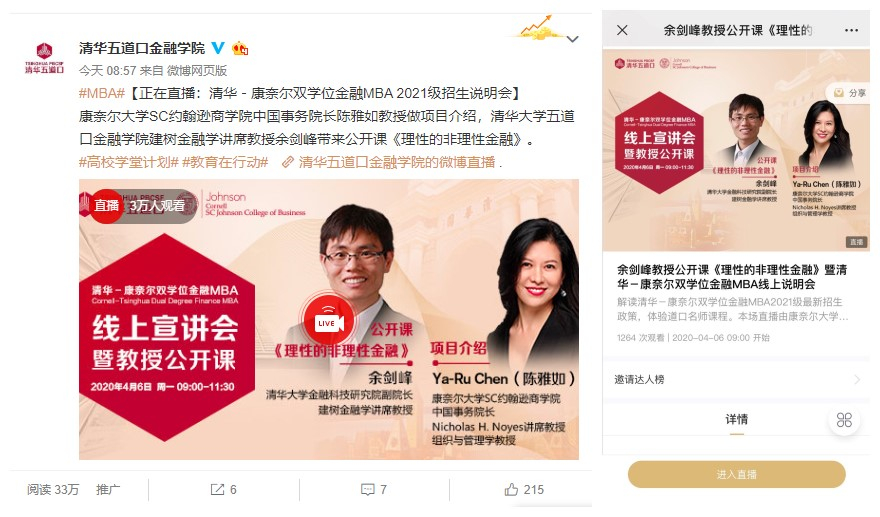Open the live broadcast poster image in post
The image size is (880, 517).
pos(329,319)
